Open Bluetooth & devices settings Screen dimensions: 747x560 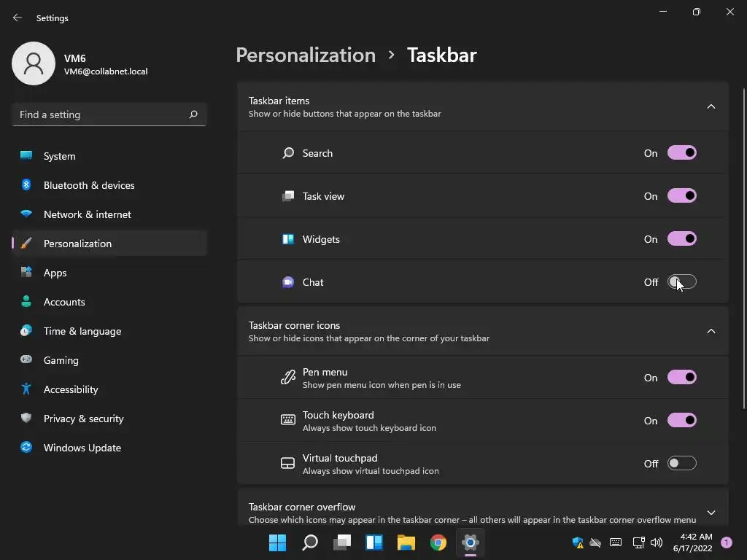coord(109,185)
